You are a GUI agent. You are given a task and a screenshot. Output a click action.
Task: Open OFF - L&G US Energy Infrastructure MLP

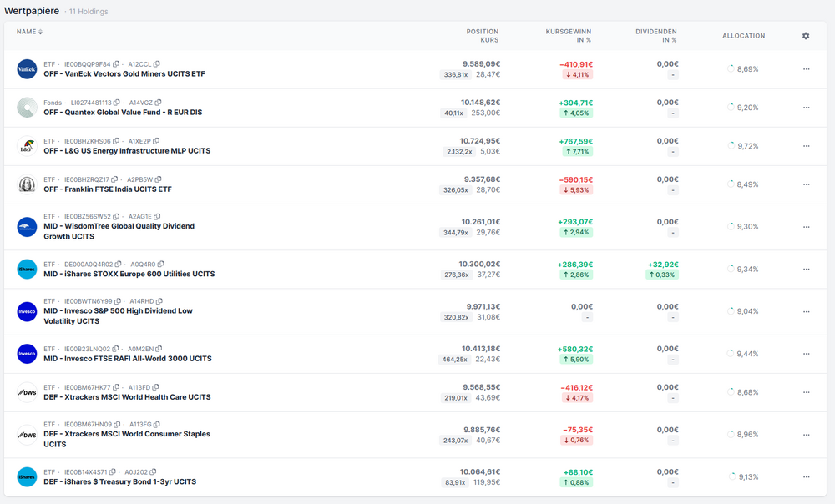(x=127, y=150)
